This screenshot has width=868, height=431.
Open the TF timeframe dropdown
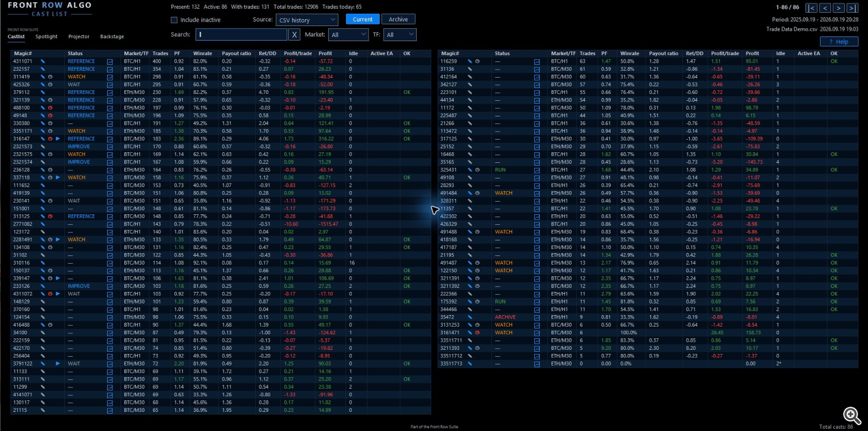coord(400,35)
